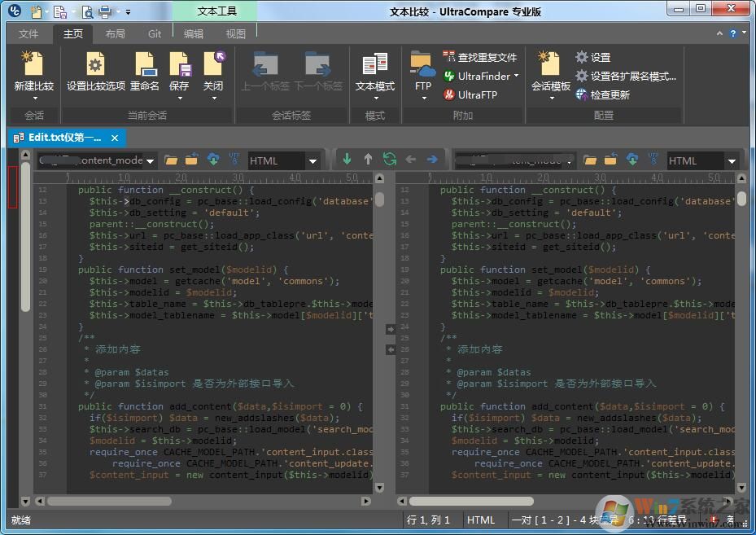
Task: Jump to next difference green down arrow
Action: click(x=347, y=160)
